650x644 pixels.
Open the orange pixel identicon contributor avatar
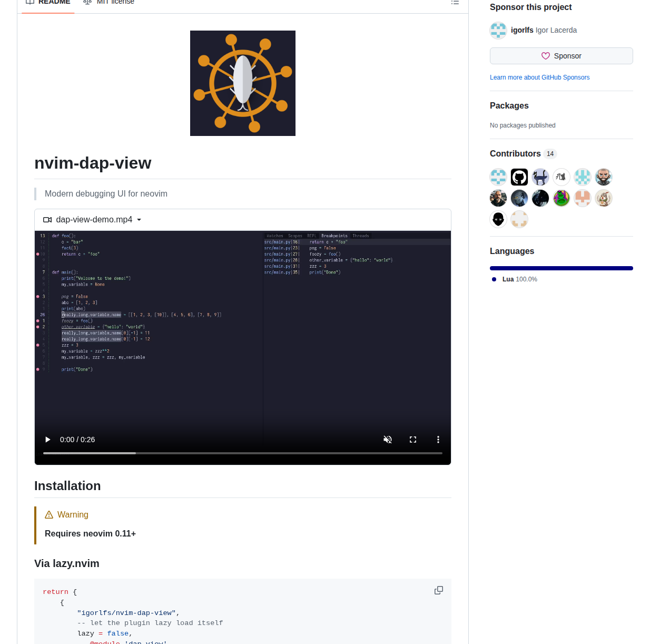(x=583, y=198)
